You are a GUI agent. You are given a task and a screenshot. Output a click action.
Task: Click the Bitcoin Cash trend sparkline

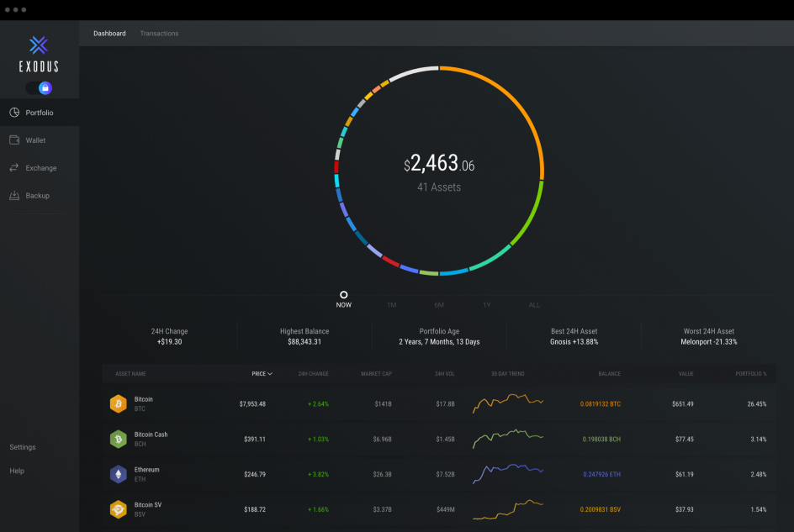pos(508,439)
